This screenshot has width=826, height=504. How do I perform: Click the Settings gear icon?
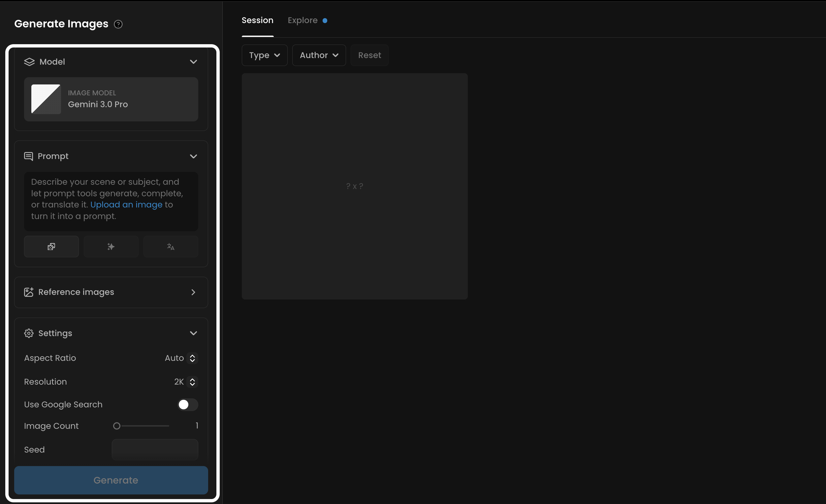coord(29,333)
